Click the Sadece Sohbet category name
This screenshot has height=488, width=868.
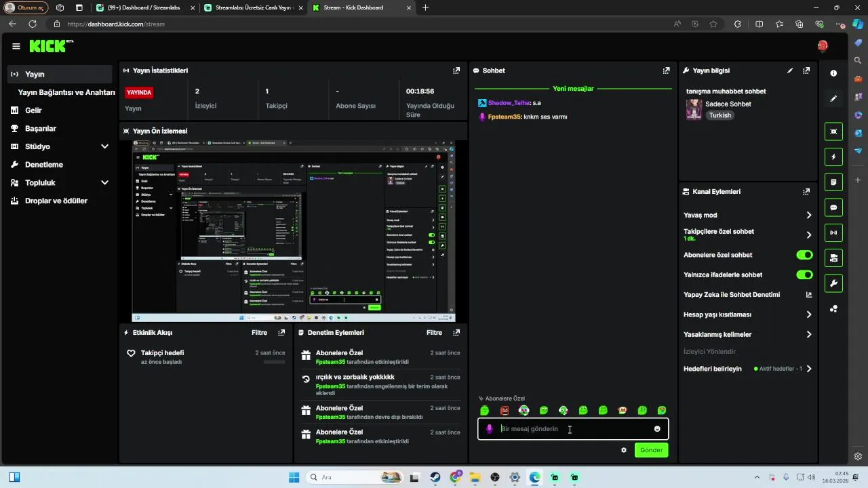point(728,104)
